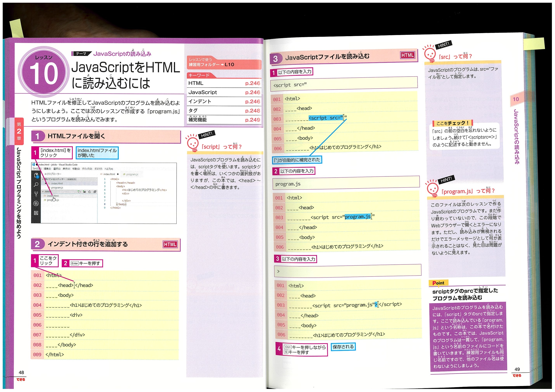Click keyword row HTML p.246
555x392 pixels.
tap(224, 83)
